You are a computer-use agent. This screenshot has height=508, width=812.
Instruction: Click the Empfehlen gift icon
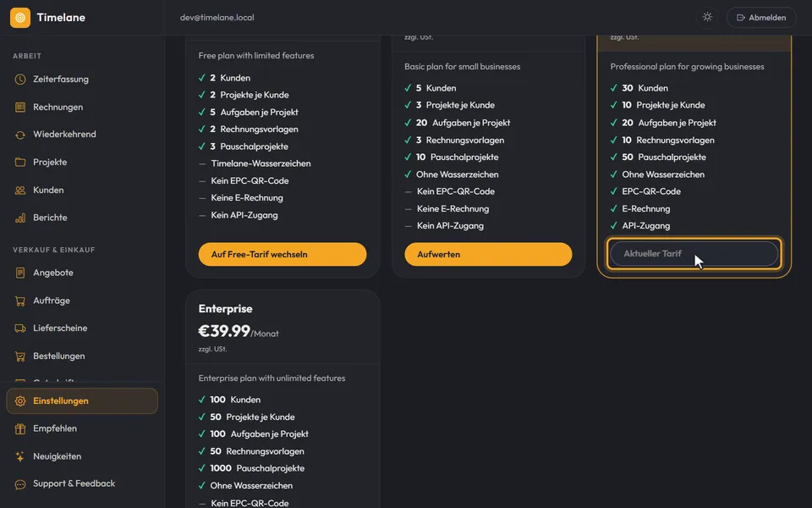[20, 428]
